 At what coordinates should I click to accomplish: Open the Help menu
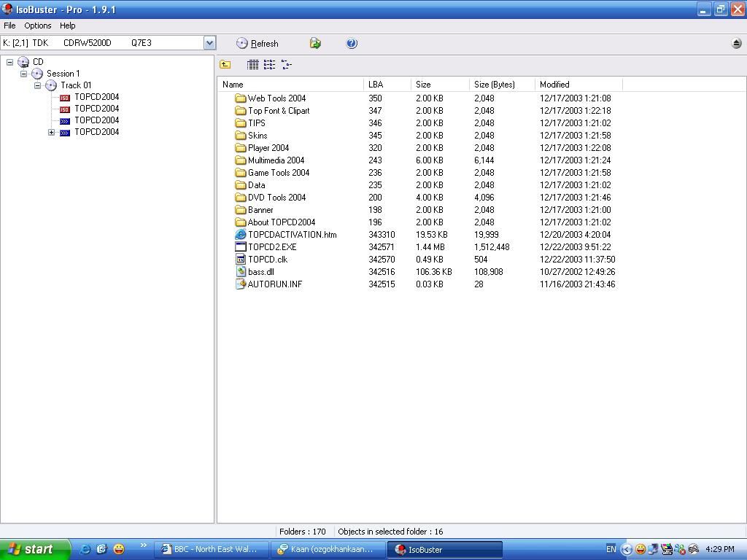(x=67, y=26)
